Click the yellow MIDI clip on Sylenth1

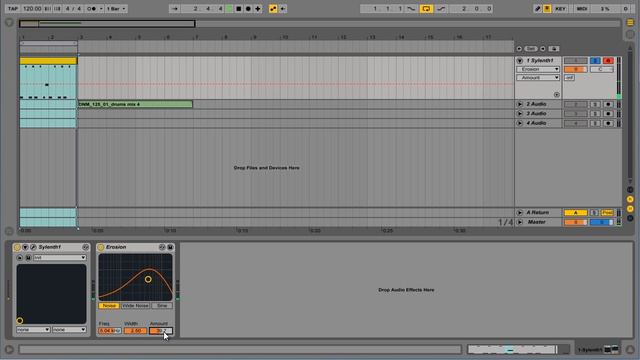coord(48,61)
